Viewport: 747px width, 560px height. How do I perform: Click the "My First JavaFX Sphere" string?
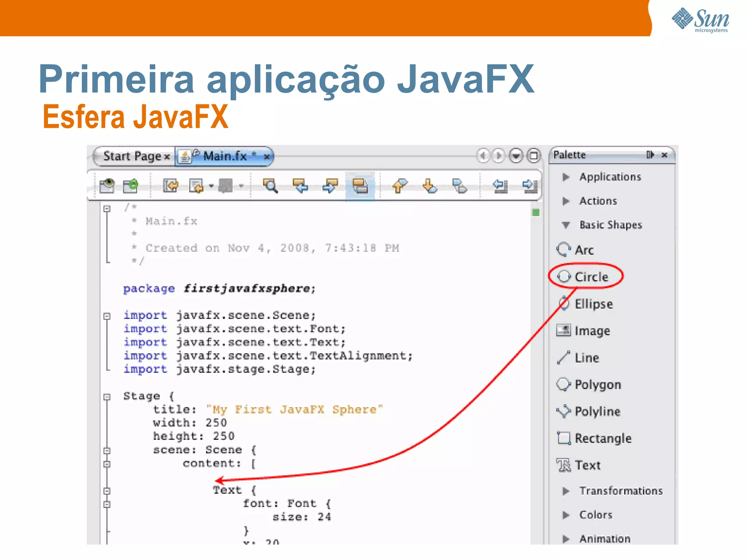click(x=294, y=410)
